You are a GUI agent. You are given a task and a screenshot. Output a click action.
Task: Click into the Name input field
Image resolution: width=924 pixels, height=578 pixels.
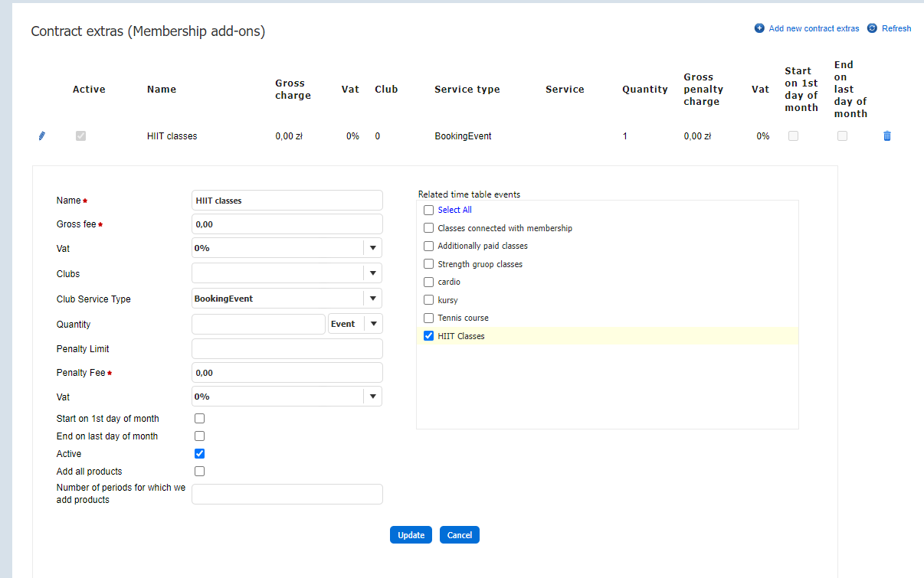(x=287, y=201)
